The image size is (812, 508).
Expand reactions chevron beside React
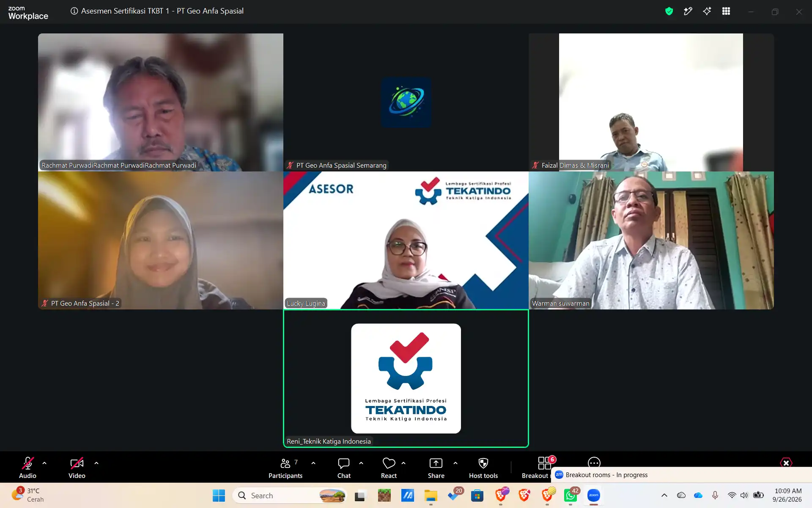tap(403, 463)
